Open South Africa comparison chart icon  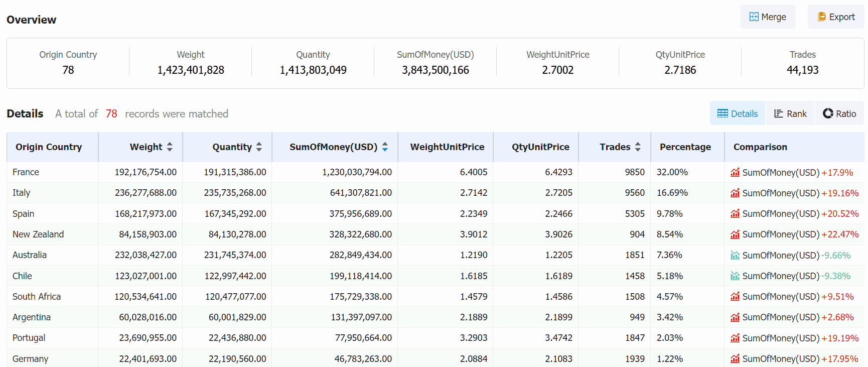(x=735, y=296)
